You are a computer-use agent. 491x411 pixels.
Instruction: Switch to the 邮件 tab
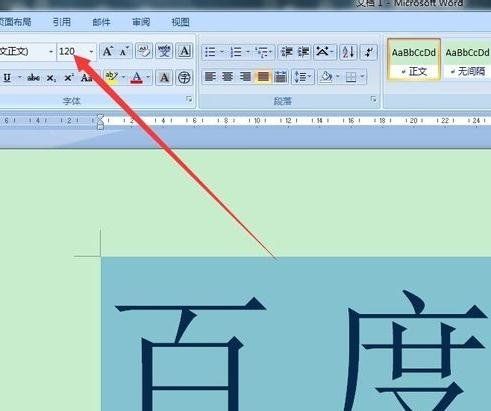[101, 22]
